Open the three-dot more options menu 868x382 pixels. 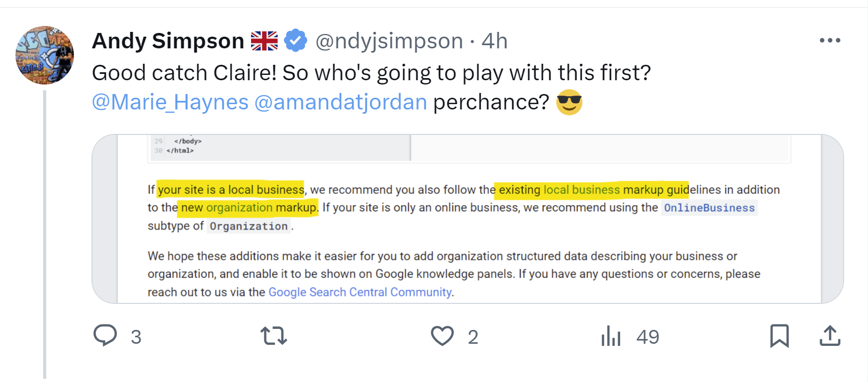[x=830, y=40]
